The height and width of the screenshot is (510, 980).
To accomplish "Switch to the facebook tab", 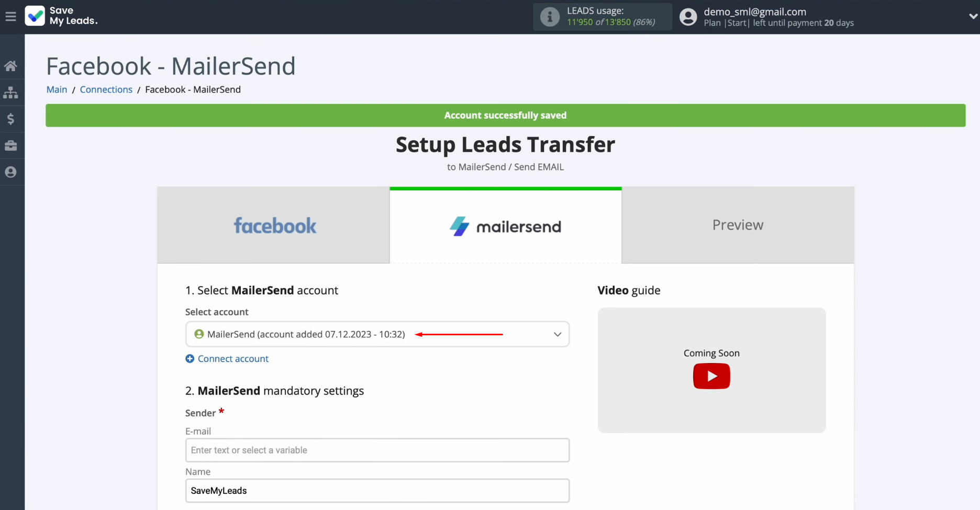I will (273, 225).
